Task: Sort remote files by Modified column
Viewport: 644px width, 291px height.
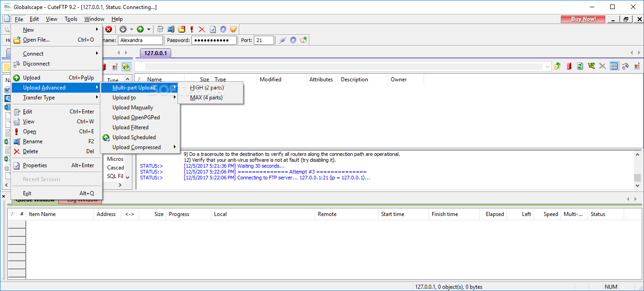Action: click(281, 80)
